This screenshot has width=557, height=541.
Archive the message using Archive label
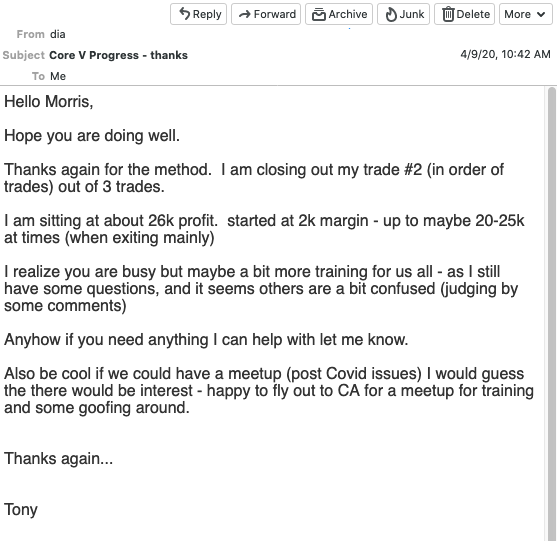click(x=348, y=14)
